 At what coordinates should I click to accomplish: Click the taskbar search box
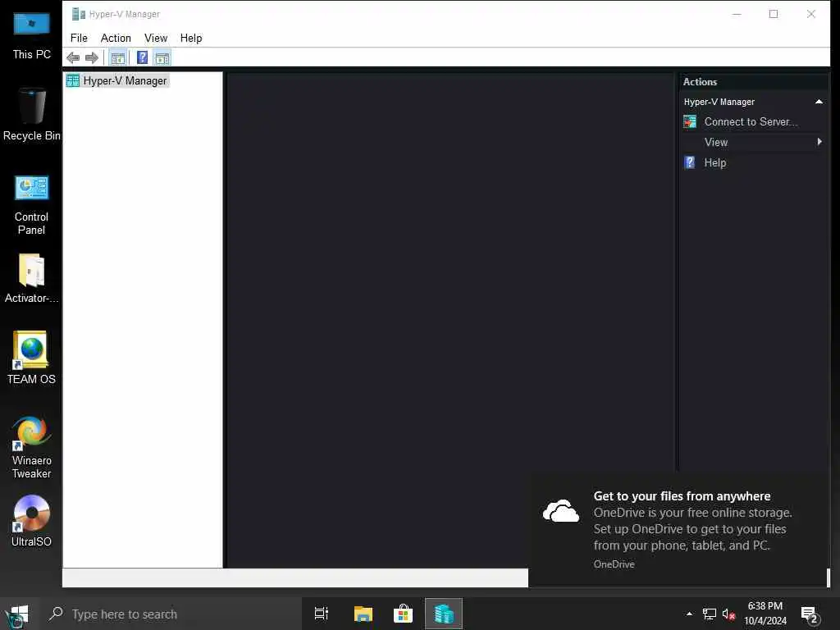[x=171, y=614]
